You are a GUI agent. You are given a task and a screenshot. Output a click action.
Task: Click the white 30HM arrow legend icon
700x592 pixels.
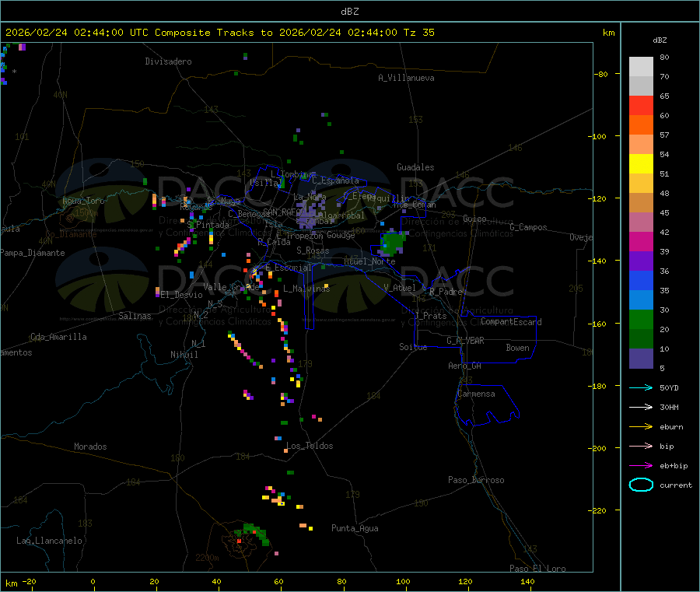tap(641, 407)
